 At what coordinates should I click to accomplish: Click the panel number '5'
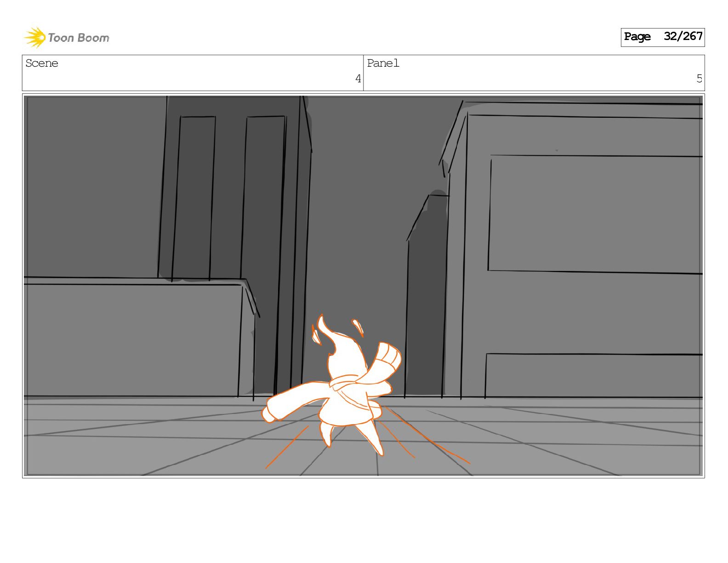click(699, 79)
